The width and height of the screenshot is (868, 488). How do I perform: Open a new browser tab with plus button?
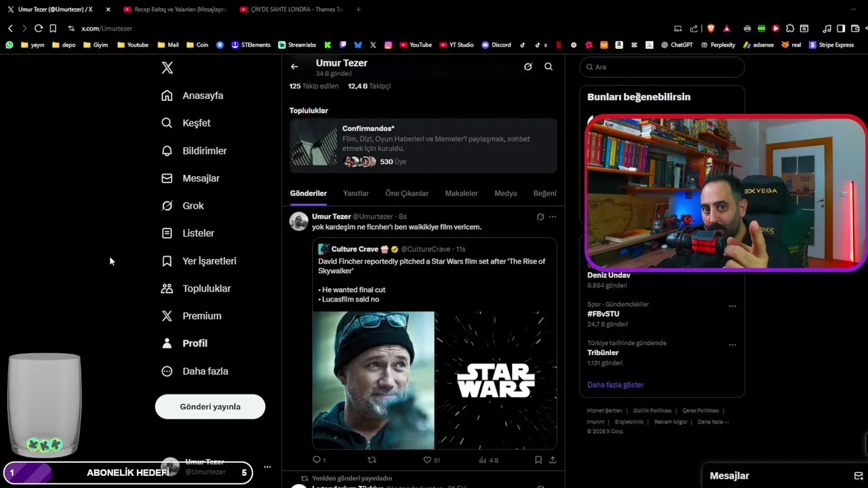pos(358,9)
